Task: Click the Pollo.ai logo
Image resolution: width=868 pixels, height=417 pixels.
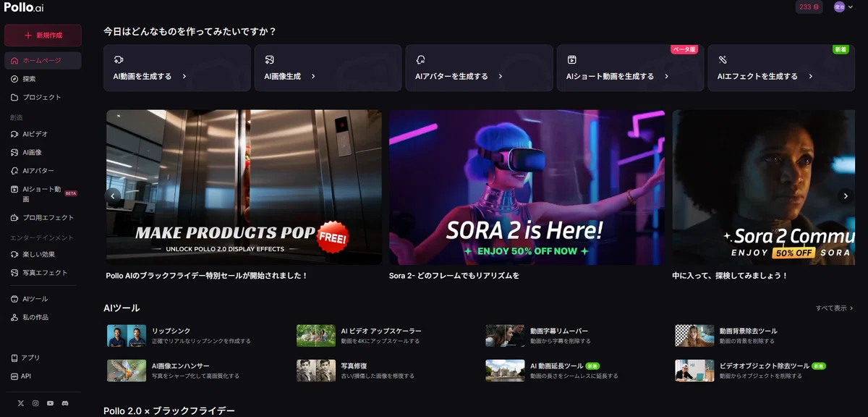Action: [x=23, y=7]
